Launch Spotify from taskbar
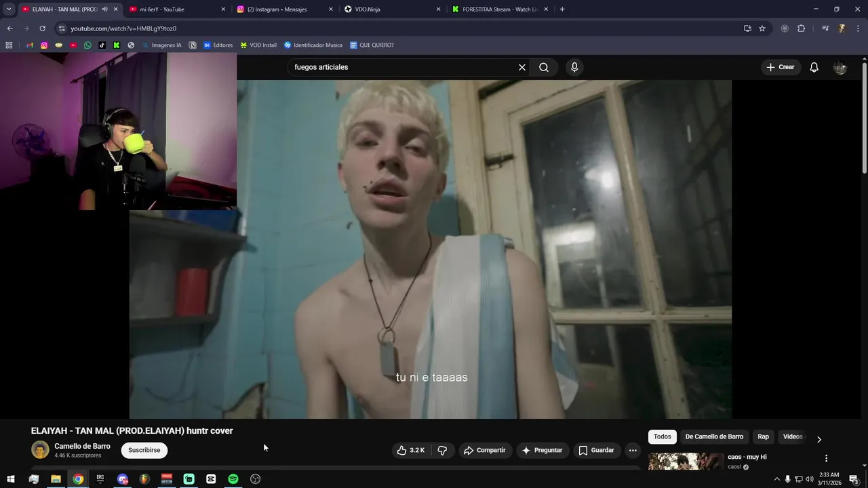The height and width of the screenshot is (488, 868). [233, 479]
